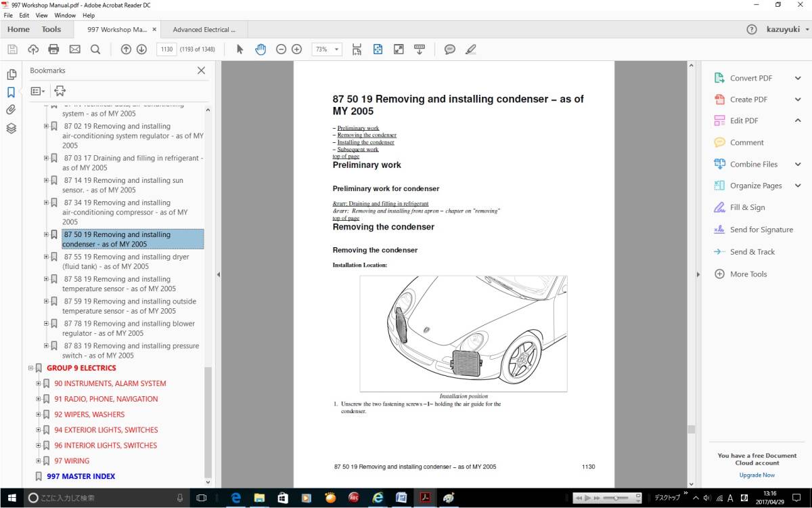The image size is (812, 508).
Task: Click the page number input field
Action: tap(166, 49)
